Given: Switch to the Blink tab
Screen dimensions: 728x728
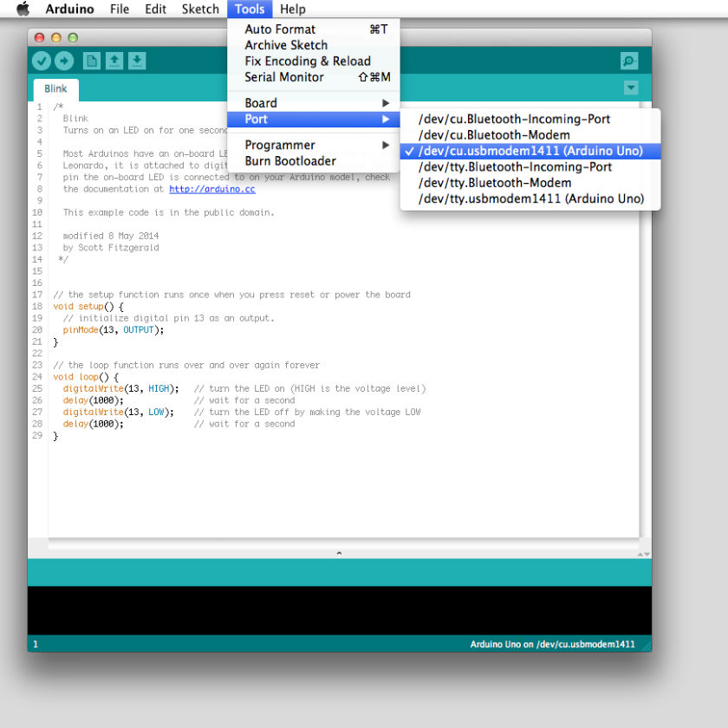Looking at the screenshot, I should [x=55, y=88].
